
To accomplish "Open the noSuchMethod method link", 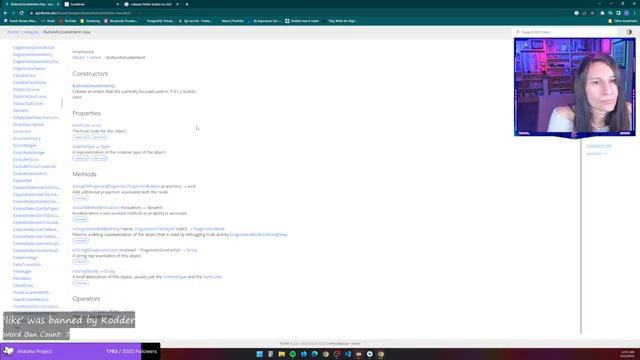I will coord(86,207).
